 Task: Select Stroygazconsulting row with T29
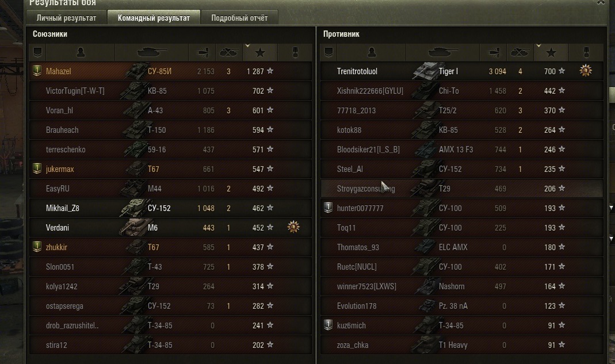pyautogui.click(x=461, y=188)
